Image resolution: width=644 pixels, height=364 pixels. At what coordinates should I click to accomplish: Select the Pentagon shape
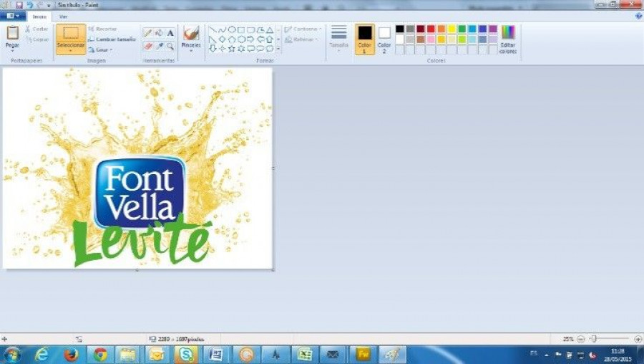tap(232, 39)
